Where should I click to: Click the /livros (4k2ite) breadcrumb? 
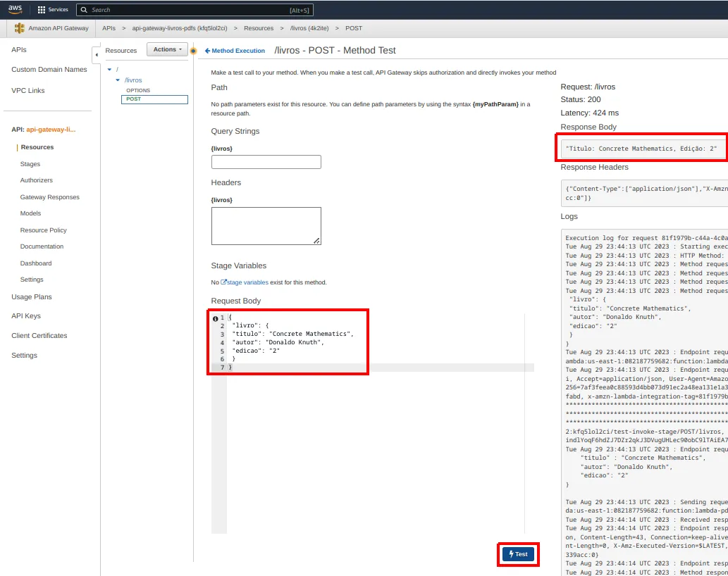309,28
